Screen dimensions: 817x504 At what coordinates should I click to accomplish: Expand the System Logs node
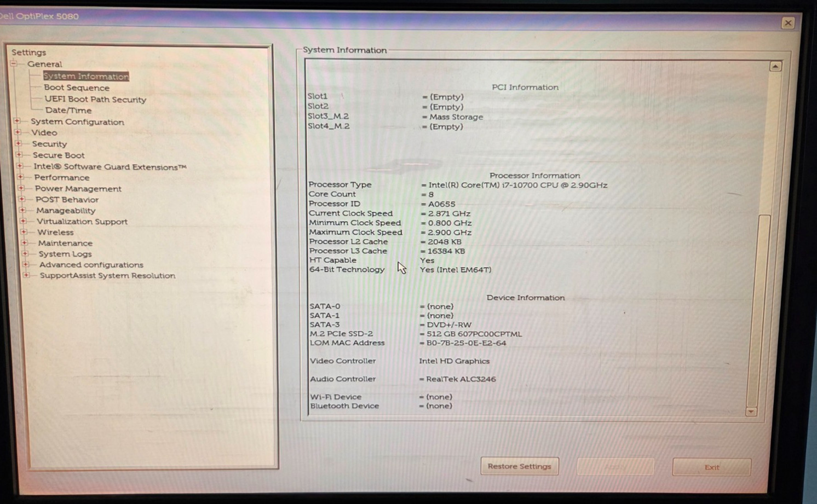25,253
